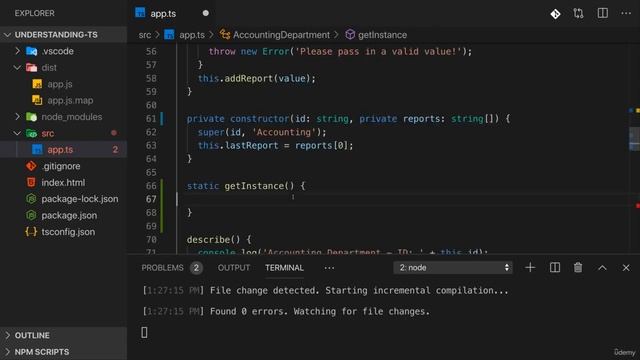Screen dimensions: 640x360
Task: Select the TERMINAL panel tab
Action: pyautogui.click(x=284, y=268)
